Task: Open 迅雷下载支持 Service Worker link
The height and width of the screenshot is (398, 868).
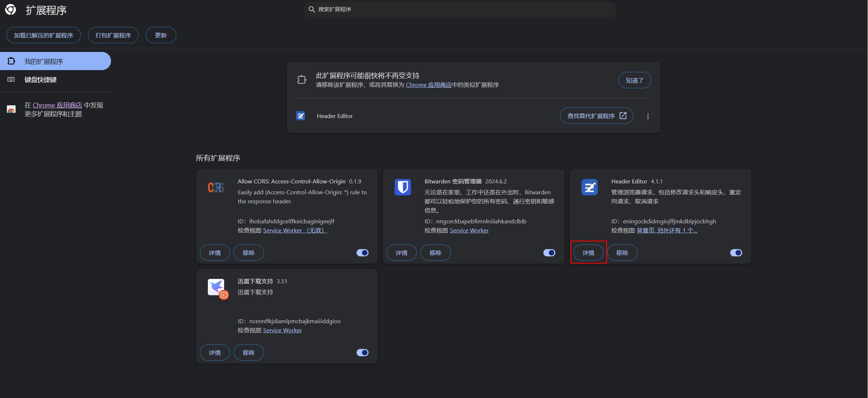Action: coord(282,330)
